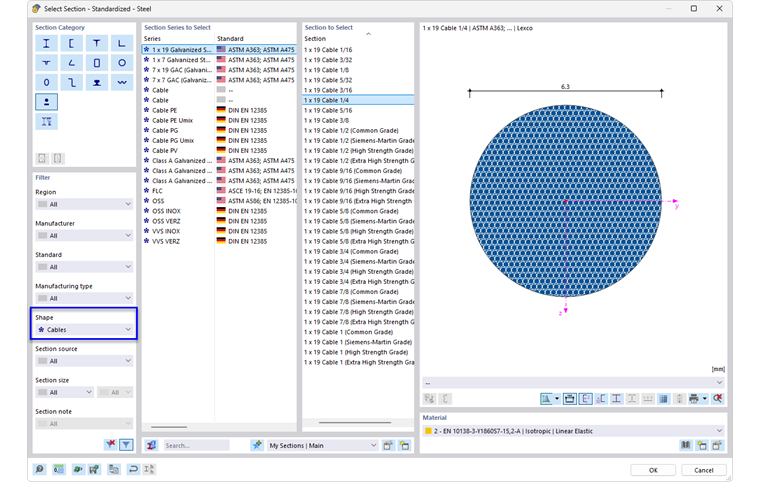760x482 pixels.
Task: Click the series Search input field
Action: [x=196, y=445]
